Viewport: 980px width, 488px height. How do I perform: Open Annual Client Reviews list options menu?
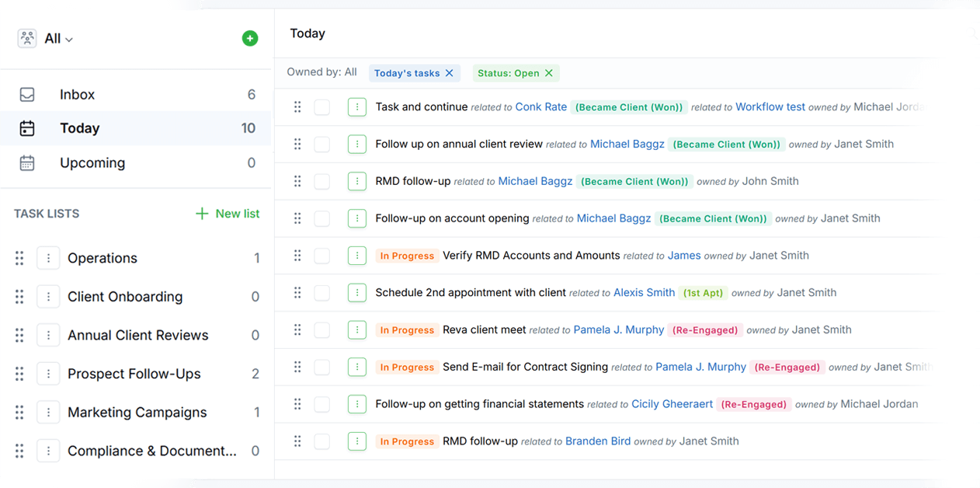(x=48, y=336)
